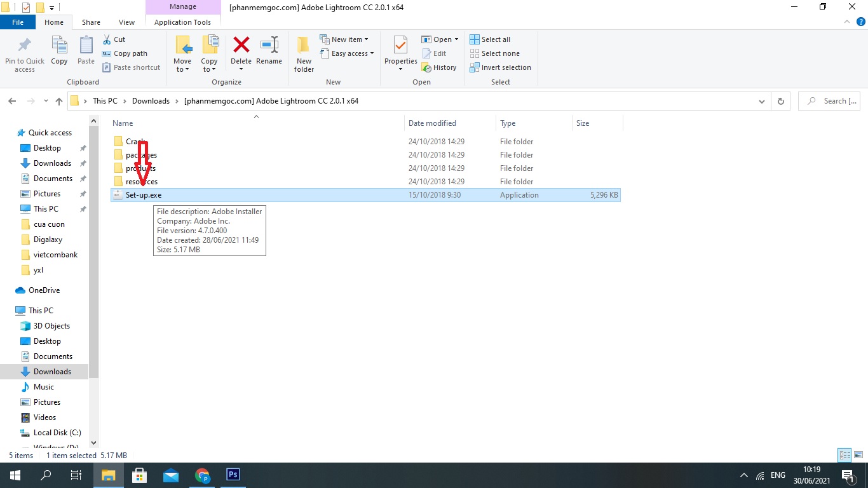Viewport: 868px width, 488px height.
Task: Click Select none in the ribbon
Action: point(494,53)
